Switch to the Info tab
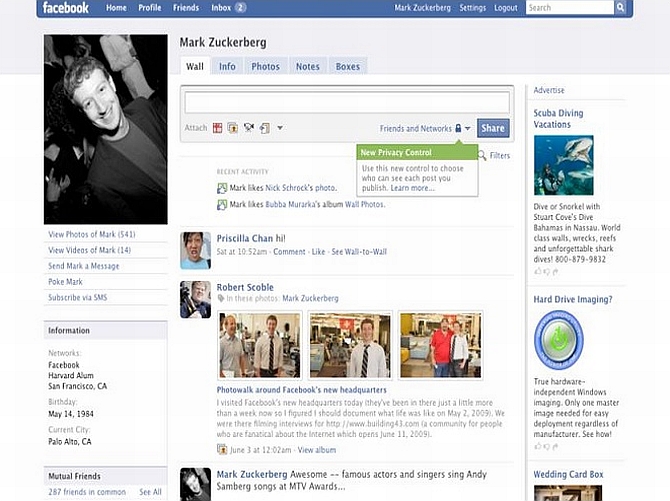 pyautogui.click(x=227, y=66)
